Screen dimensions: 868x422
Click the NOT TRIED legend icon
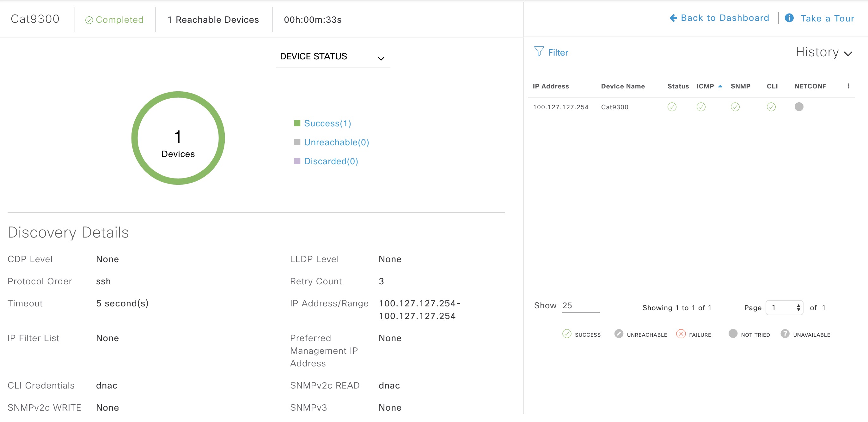(x=733, y=334)
